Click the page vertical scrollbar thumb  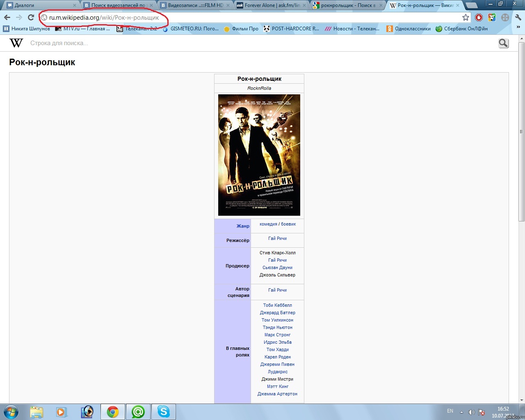click(x=521, y=131)
